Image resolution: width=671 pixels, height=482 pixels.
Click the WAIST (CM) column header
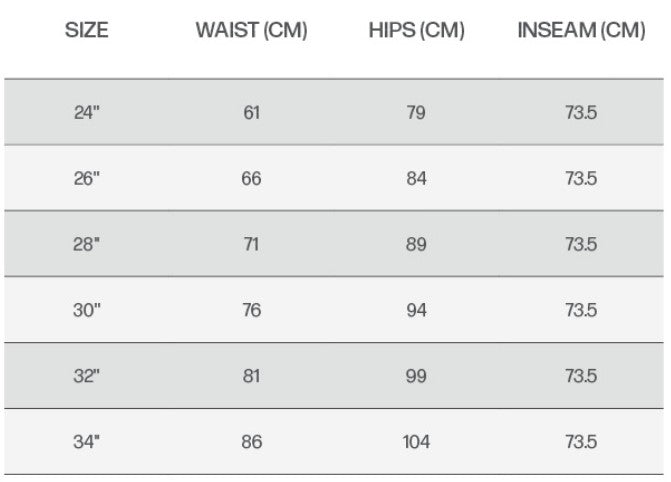(x=252, y=30)
